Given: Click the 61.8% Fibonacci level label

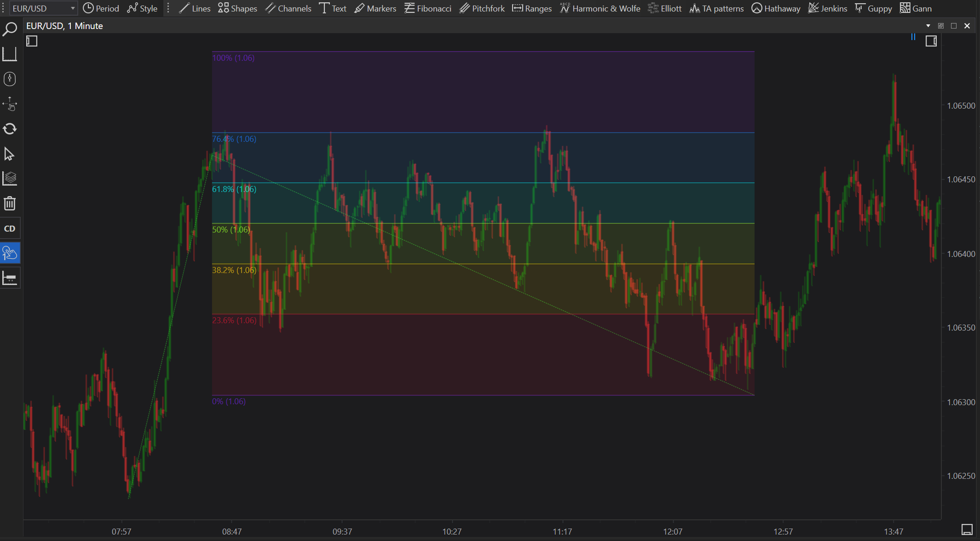Looking at the screenshot, I should coord(234,189).
